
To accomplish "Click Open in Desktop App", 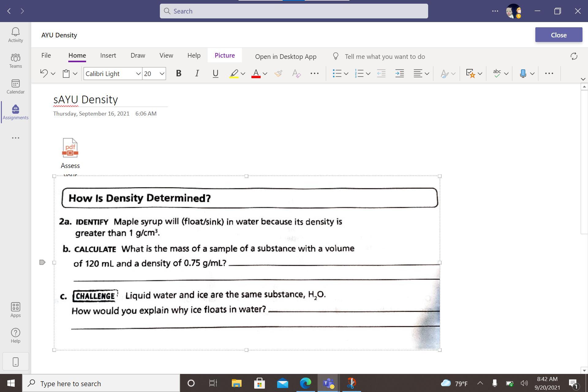I will 285,57.
